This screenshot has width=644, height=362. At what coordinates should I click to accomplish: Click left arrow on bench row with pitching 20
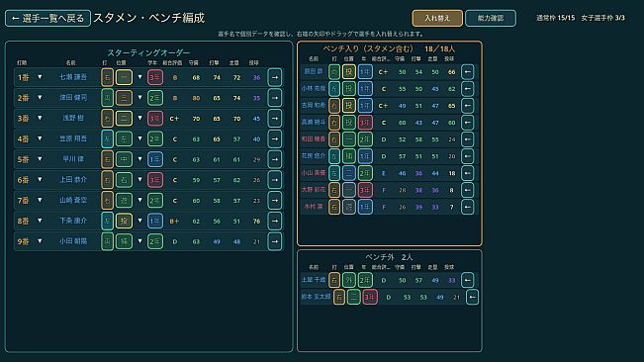click(467, 156)
